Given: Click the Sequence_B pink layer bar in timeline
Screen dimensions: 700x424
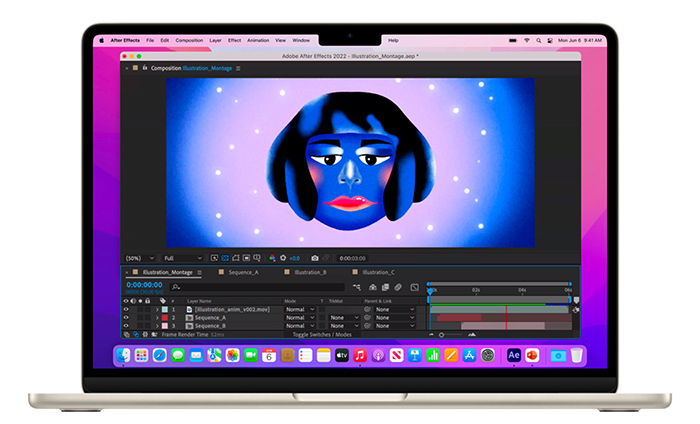Looking at the screenshot, I should pos(503,326).
